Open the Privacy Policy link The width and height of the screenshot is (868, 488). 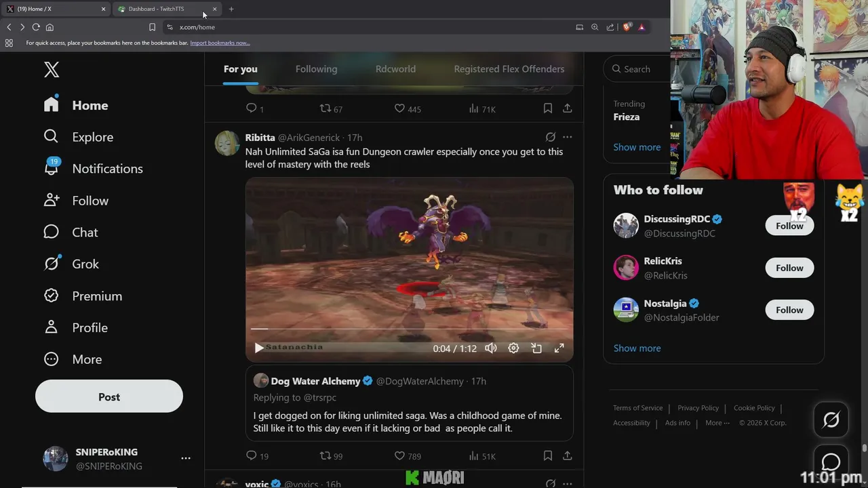coord(698,408)
